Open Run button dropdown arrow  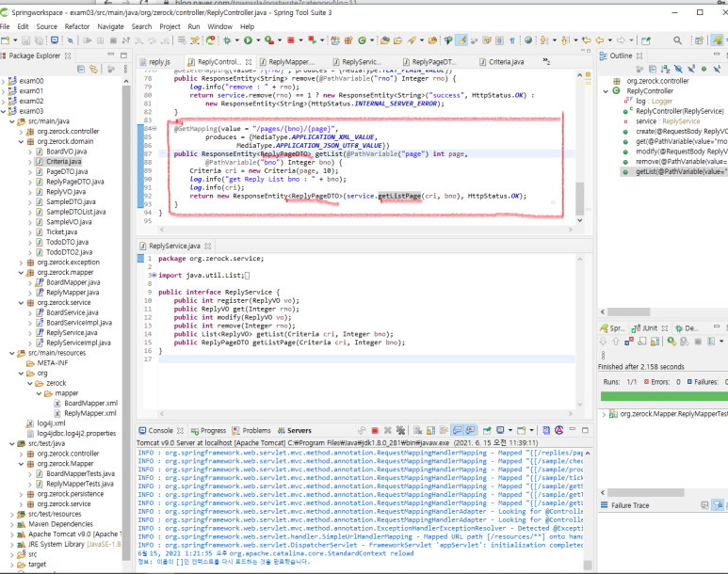pos(258,40)
